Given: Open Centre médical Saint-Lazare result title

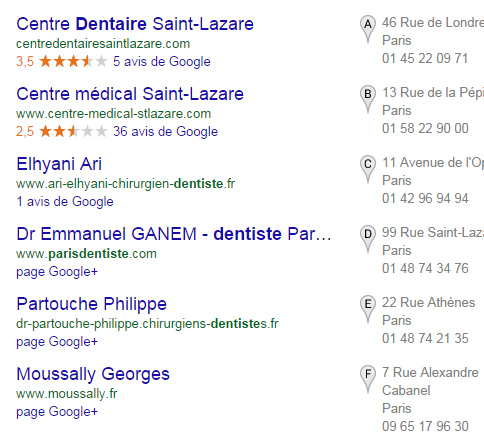Looking at the screenshot, I should pos(130,94).
